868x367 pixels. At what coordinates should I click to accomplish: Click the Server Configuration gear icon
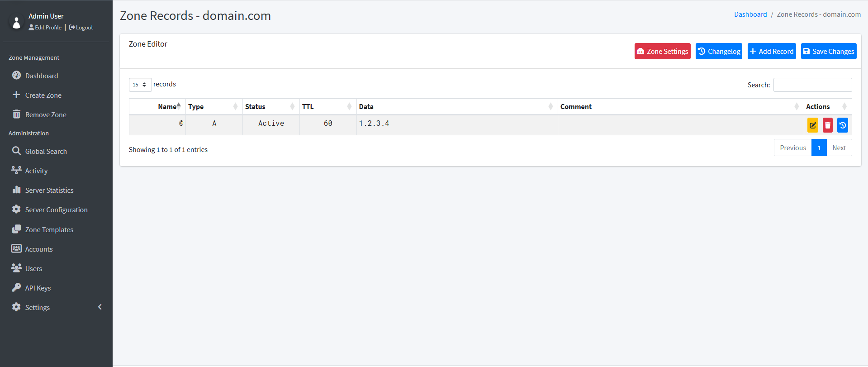click(x=16, y=210)
